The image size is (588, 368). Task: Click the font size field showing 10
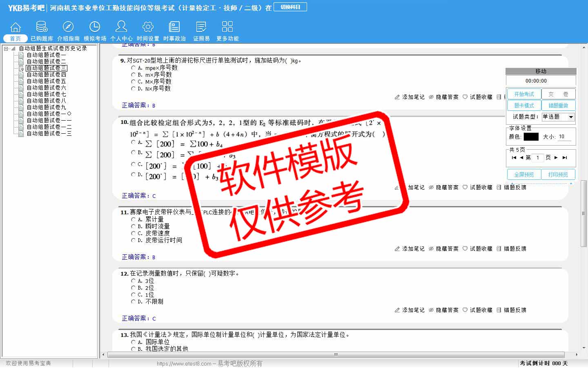[x=564, y=137]
